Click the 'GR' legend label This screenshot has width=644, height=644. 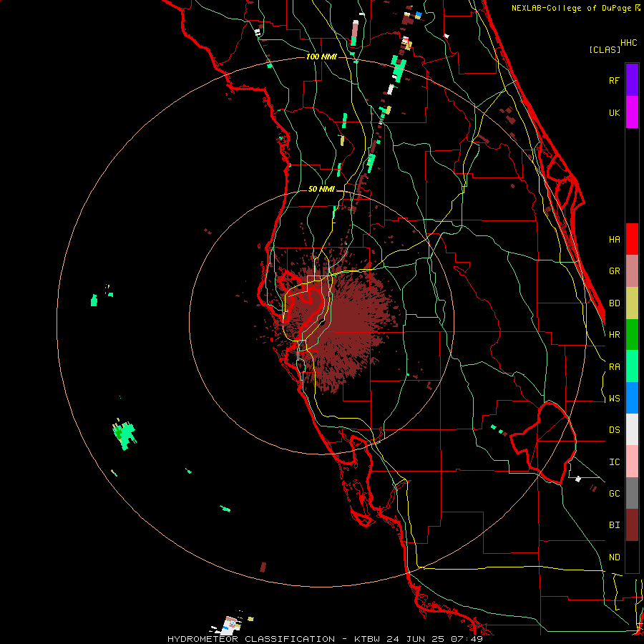click(x=614, y=271)
